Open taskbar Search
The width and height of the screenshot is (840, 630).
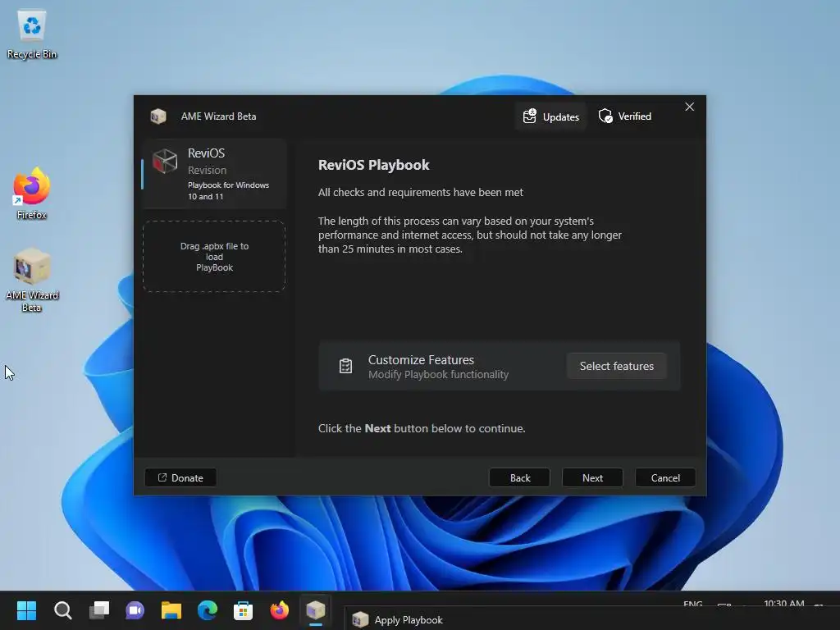tap(62, 610)
